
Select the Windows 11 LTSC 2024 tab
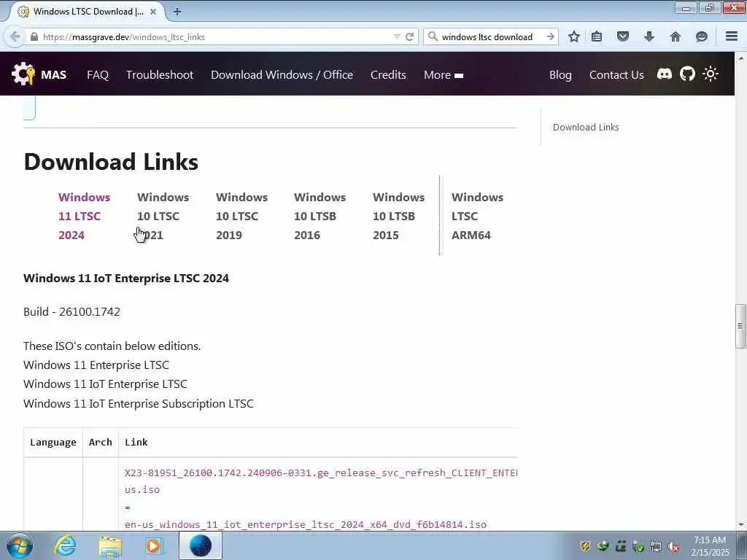click(85, 216)
